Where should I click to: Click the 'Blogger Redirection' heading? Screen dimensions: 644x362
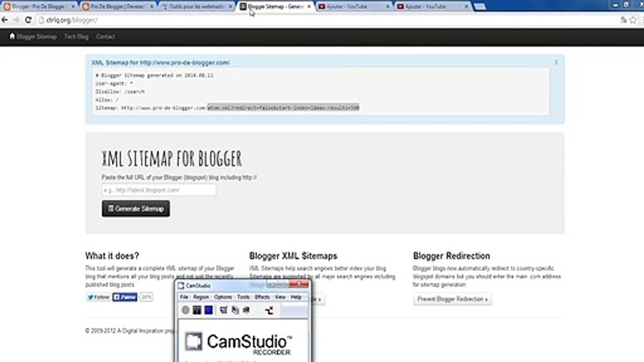click(x=451, y=256)
